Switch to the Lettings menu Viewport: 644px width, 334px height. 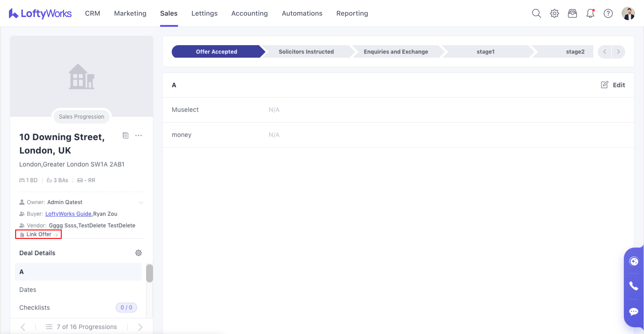pyautogui.click(x=204, y=13)
